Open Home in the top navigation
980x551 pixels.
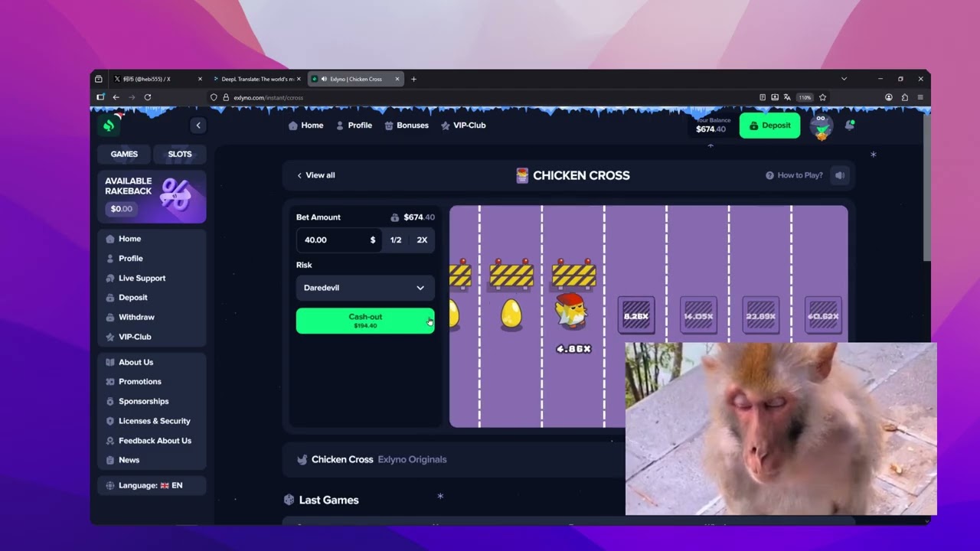(x=305, y=126)
